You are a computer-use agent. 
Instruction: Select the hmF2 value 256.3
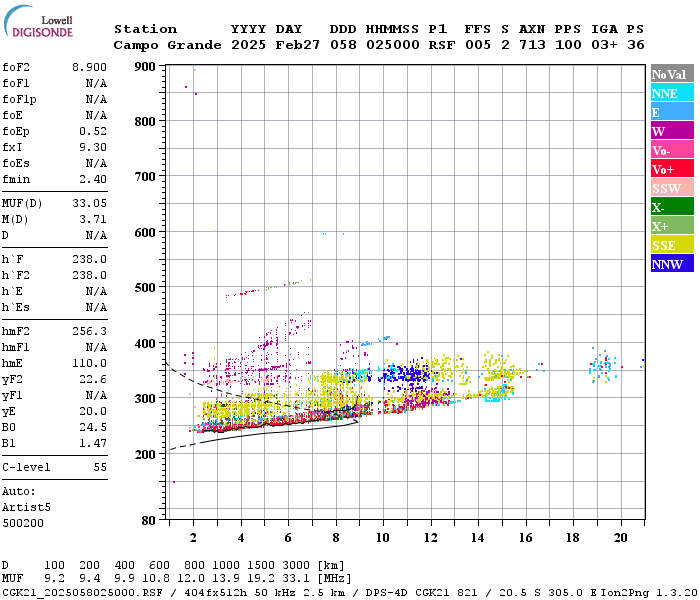click(x=89, y=331)
